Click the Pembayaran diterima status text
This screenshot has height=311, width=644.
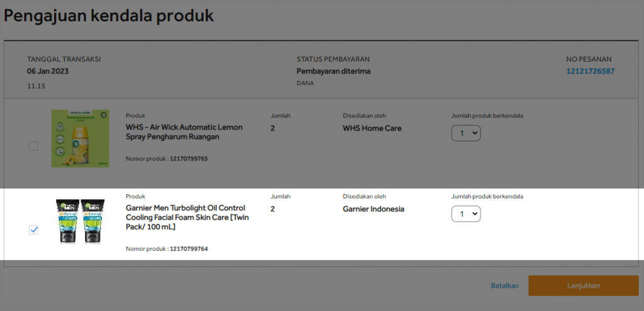[333, 72]
